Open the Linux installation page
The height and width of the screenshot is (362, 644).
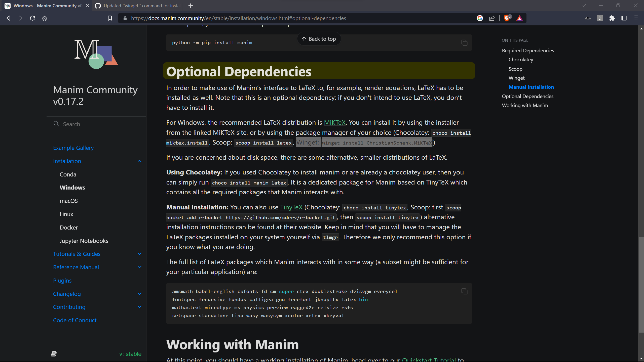point(66,214)
